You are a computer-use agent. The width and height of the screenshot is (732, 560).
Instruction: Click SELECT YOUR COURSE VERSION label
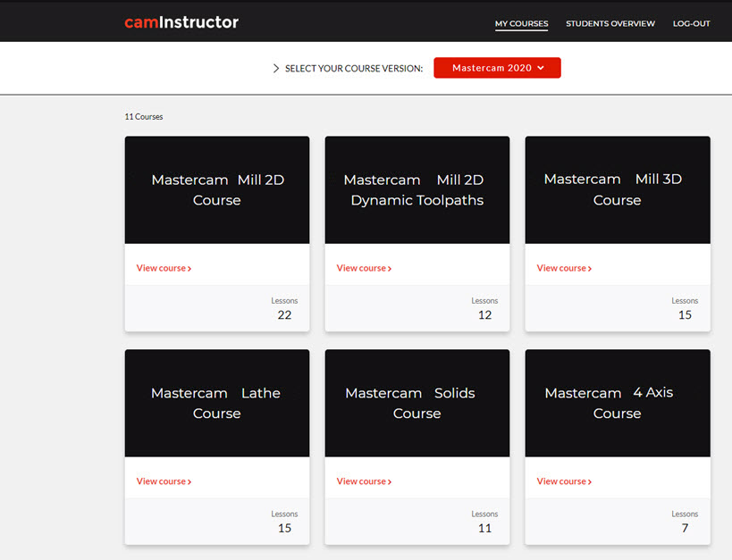click(x=354, y=69)
